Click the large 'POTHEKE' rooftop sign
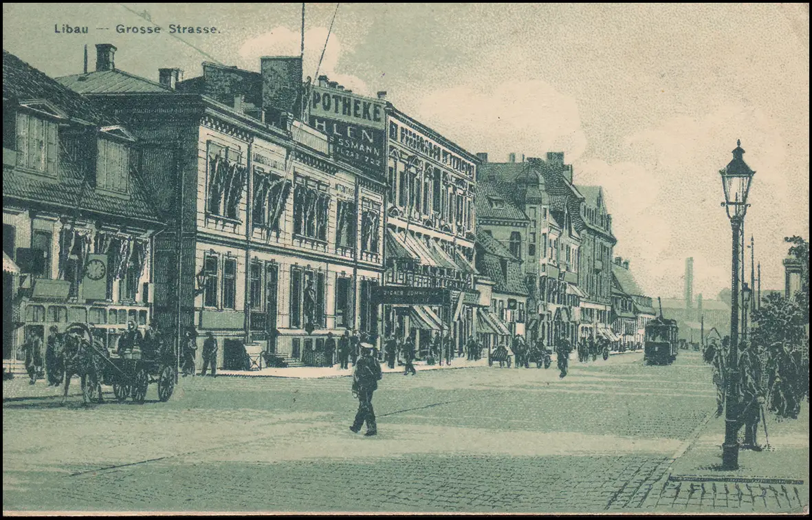812x520 pixels. [x=347, y=109]
